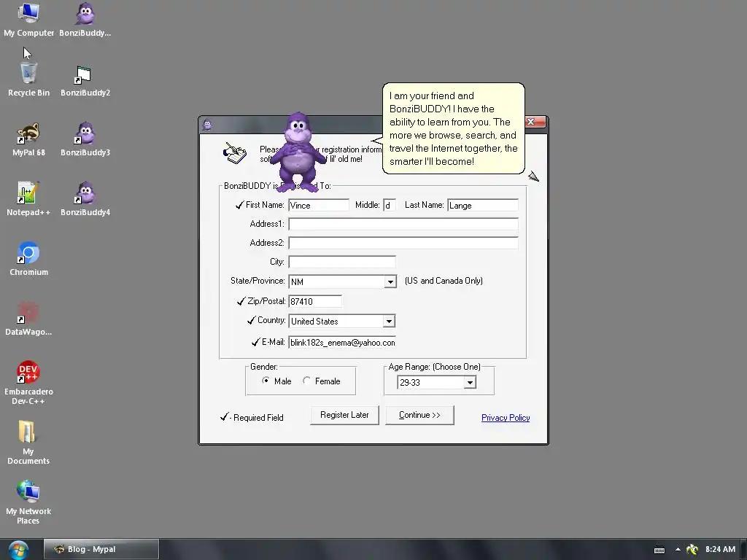Show hidden system tray icons arrow
The image size is (747, 560).
678,550
